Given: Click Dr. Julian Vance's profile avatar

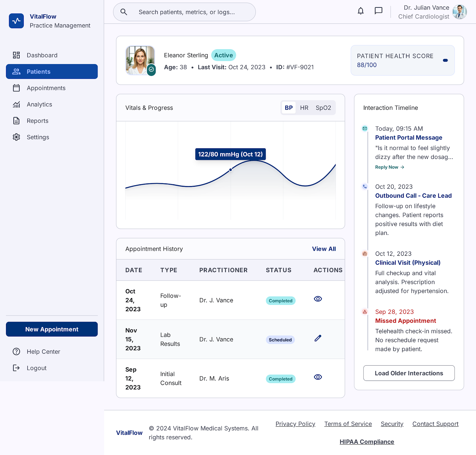Looking at the screenshot, I should pos(460,12).
